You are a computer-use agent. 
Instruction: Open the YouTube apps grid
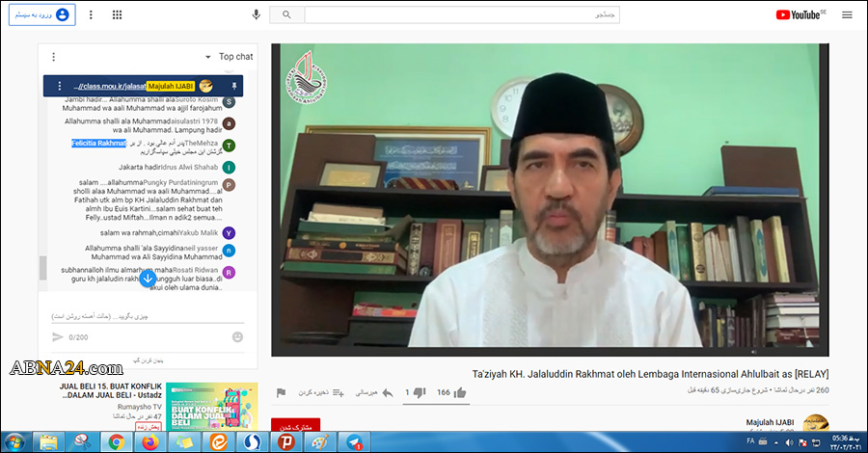click(x=117, y=14)
